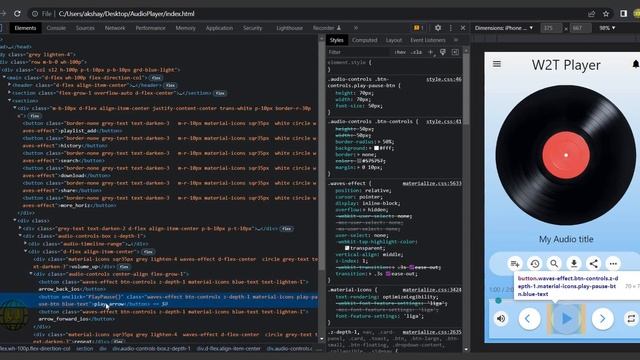The height and width of the screenshot is (360, 640).
Task: Open style.css:46 source link
Action: click(x=444, y=79)
